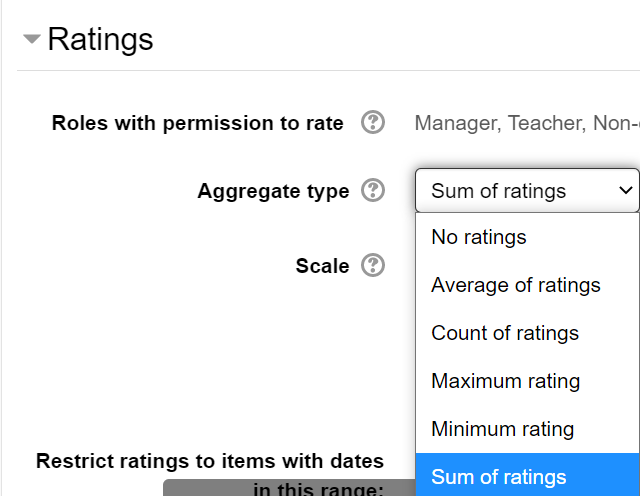Choose the Minimum rating option
Screen dimensions: 640x496
[x=502, y=429]
